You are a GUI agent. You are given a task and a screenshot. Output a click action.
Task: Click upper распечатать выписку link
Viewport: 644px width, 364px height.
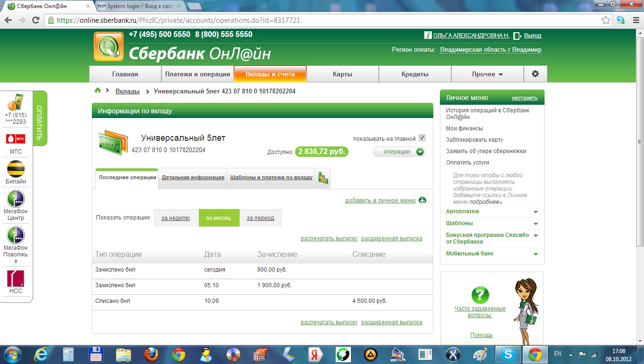click(x=329, y=238)
